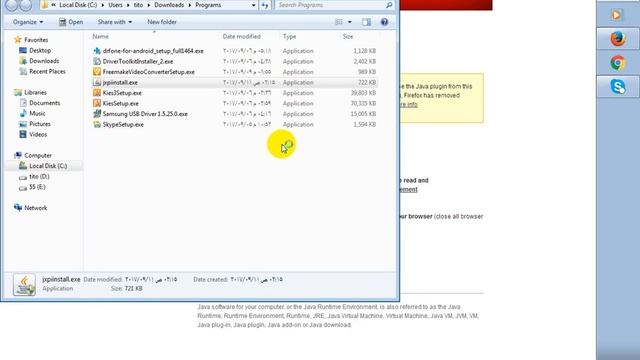
Task: Select Local Disk (C:) in navigation pane
Action: point(48,166)
